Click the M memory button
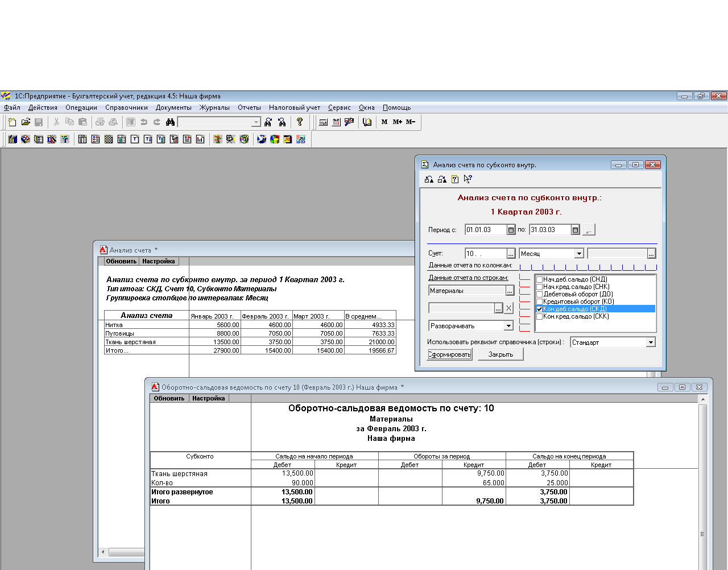728x570 pixels. 384,122
